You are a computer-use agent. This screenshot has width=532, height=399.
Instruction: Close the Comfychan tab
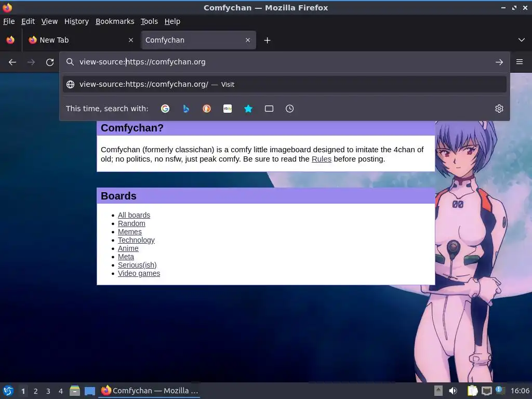[248, 40]
